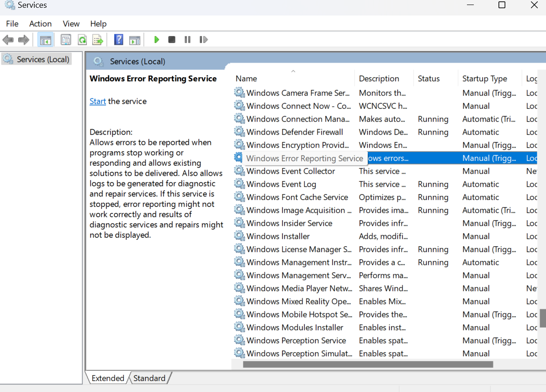546x392 pixels.
Task: Click gear icon of Windows Mobile Hotspot Service
Action: [x=239, y=314]
